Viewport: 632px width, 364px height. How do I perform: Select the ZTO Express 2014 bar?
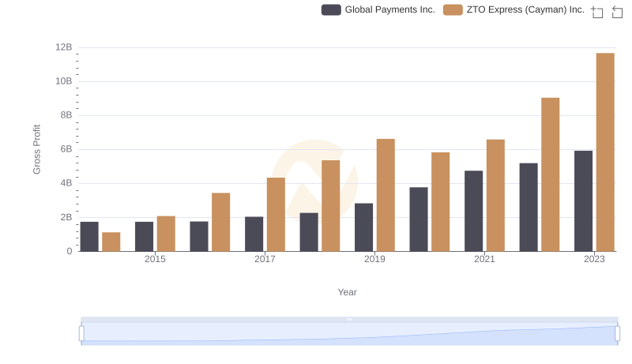[111, 242]
